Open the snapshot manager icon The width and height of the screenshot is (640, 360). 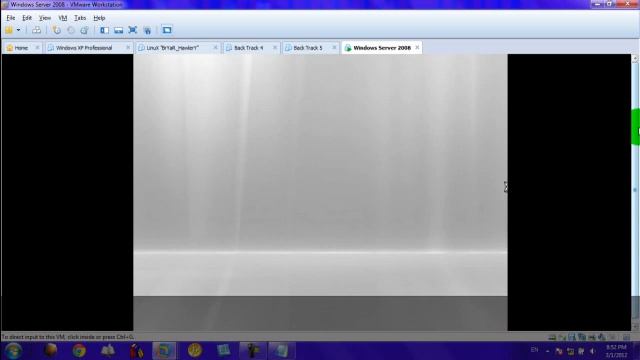point(84,30)
